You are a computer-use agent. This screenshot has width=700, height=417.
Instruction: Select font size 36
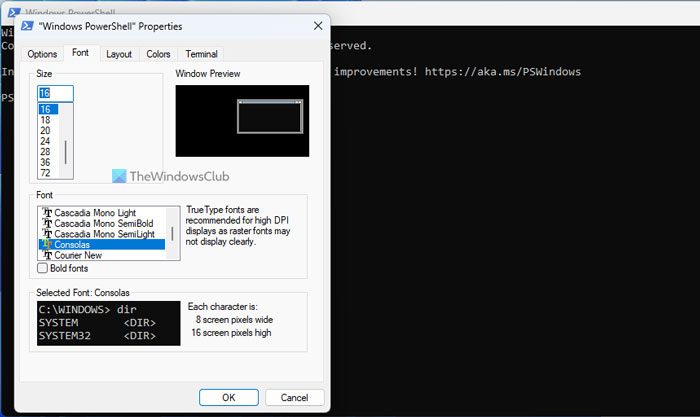[48, 163]
